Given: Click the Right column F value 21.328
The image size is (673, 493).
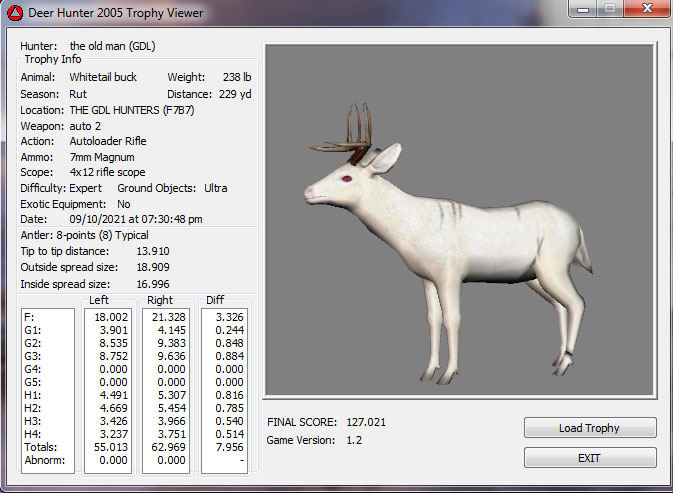Looking at the screenshot, I should 164,316.
